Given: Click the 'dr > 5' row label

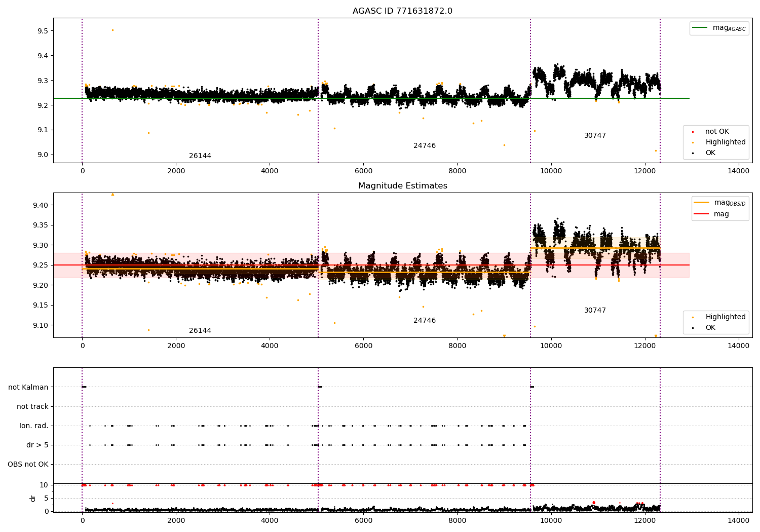Looking at the screenshot, I should (37, 445).
